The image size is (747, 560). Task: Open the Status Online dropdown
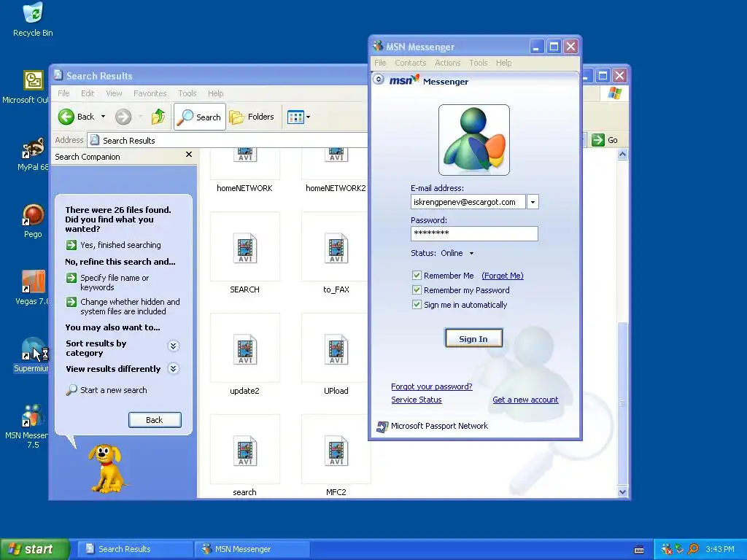click(x=471, y=253)
